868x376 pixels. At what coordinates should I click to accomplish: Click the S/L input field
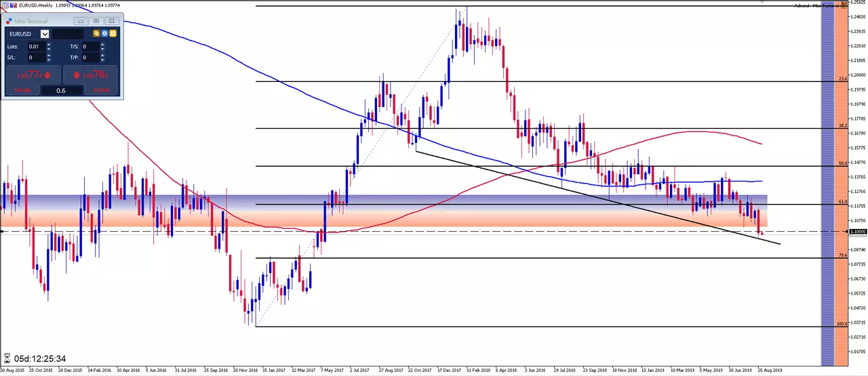[37, 58]
